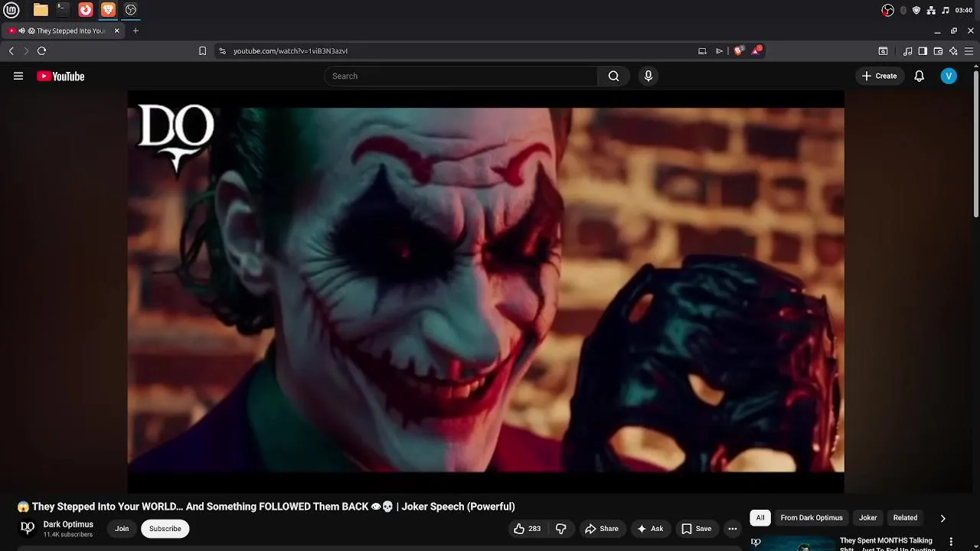980x551 pixels.
Task: Open the OBS tray icon
Action: pos(888,10)
